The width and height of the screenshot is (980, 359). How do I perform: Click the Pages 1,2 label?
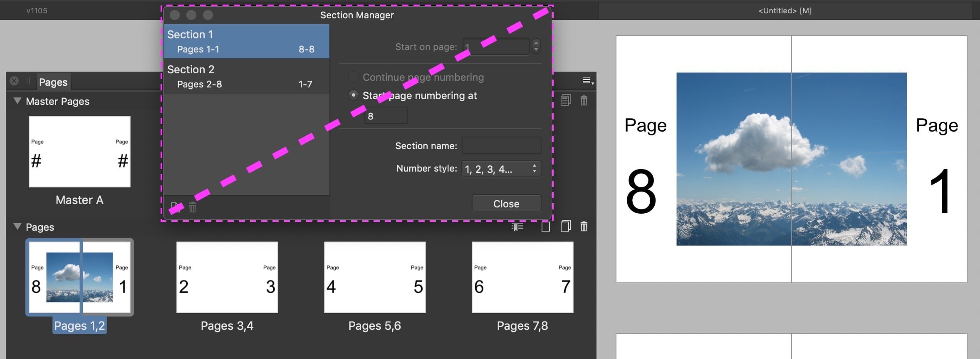pos(79,326)
